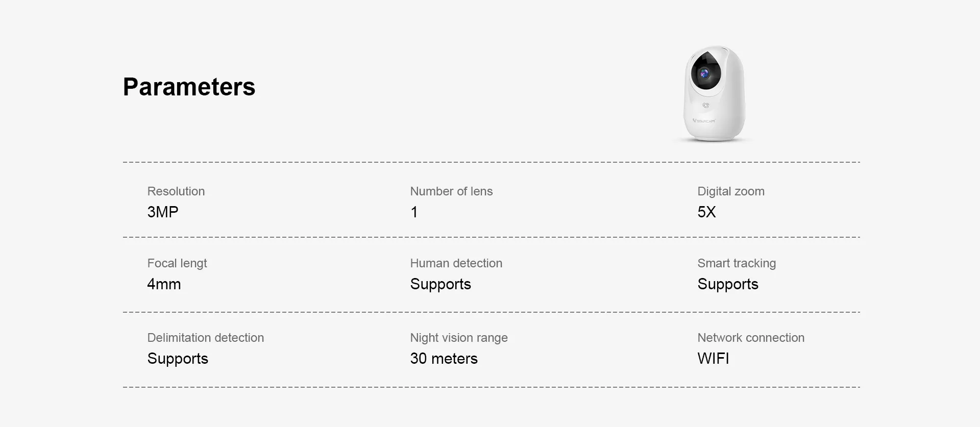Click the Delimitation detection label
The image size is (980, 427).
pyautogui.click(x=206, y=338)
